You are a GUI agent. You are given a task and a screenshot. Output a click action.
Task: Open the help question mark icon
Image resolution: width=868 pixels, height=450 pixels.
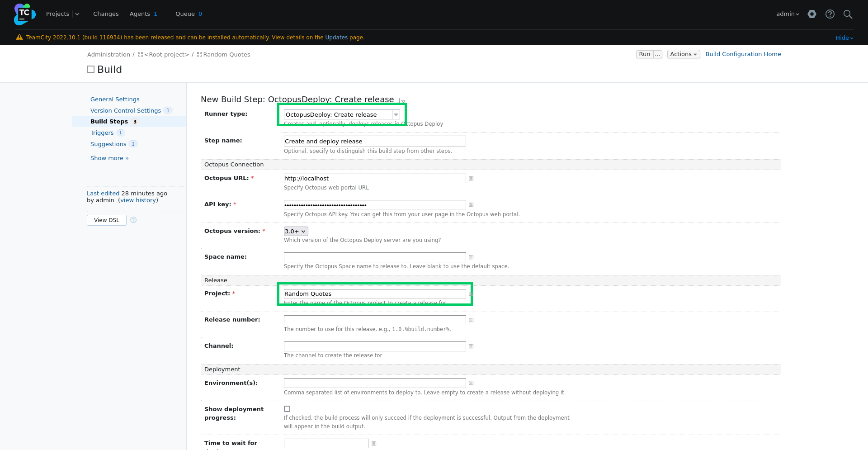tap(830, 14)
